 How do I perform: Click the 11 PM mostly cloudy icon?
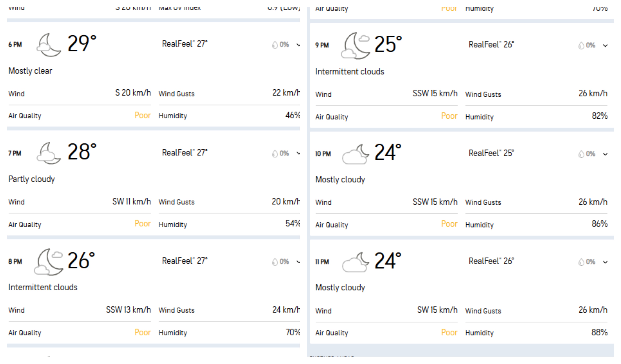point(355,262)
